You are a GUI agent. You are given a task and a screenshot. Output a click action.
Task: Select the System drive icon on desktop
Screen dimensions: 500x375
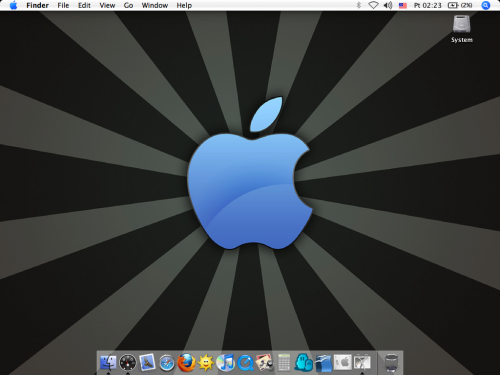(462, 29)
